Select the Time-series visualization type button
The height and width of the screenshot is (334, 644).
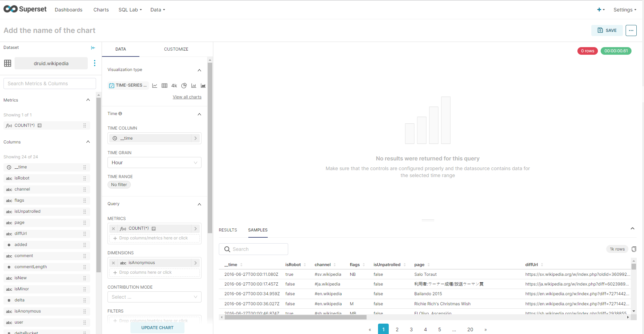128,85
